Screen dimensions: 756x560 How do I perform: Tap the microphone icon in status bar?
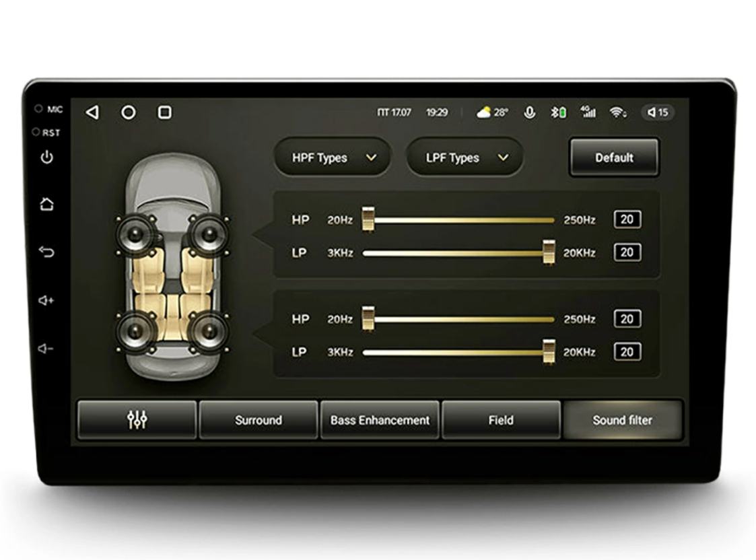point(529,113)
